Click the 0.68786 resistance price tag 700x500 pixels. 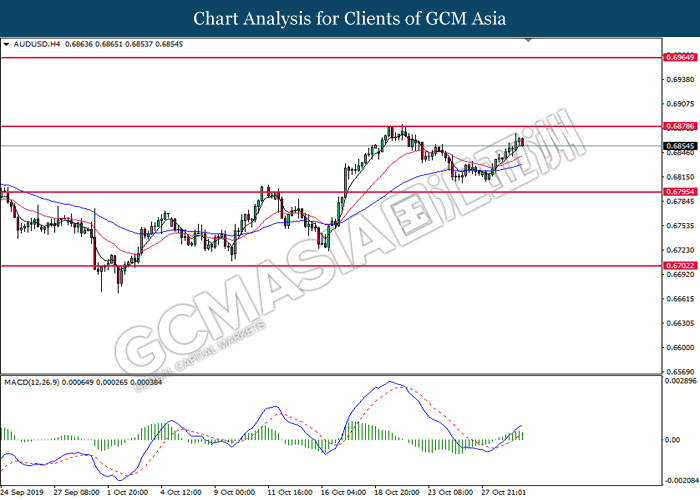679,126
